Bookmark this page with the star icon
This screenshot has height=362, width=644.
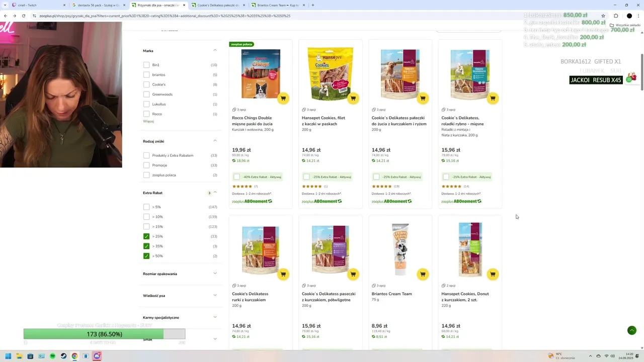point(603,16)
